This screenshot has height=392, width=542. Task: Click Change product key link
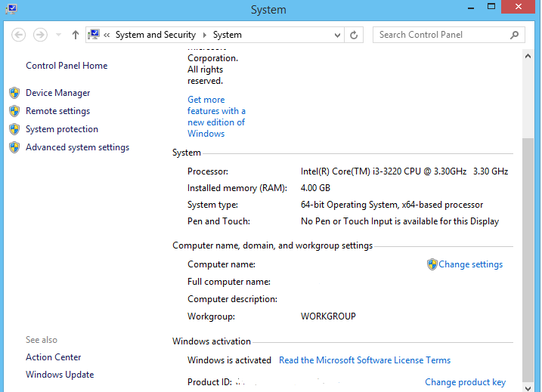click(x=465, y=382)
